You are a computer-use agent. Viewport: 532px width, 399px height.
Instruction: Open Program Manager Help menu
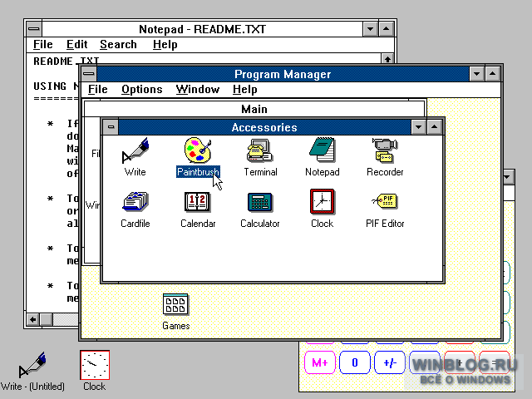click(x=245, y=89)
